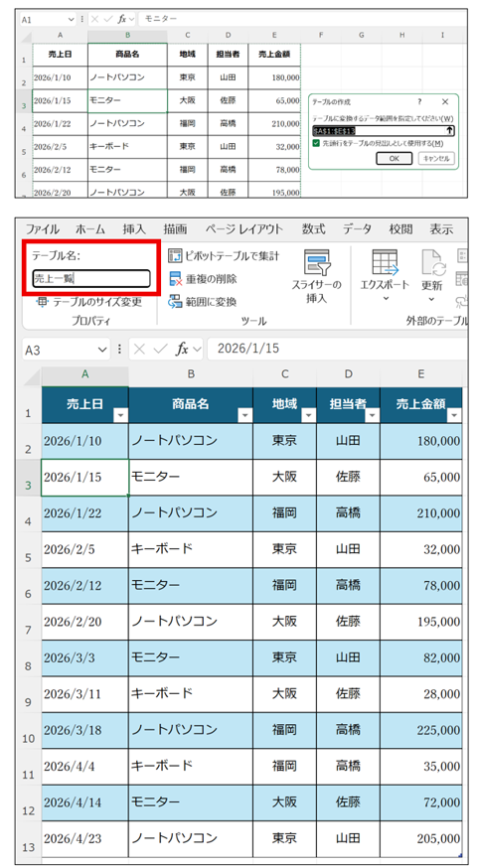Click モニター in the 2026/4/14 row
Viewport: 477px width, 868px height.
191,802
